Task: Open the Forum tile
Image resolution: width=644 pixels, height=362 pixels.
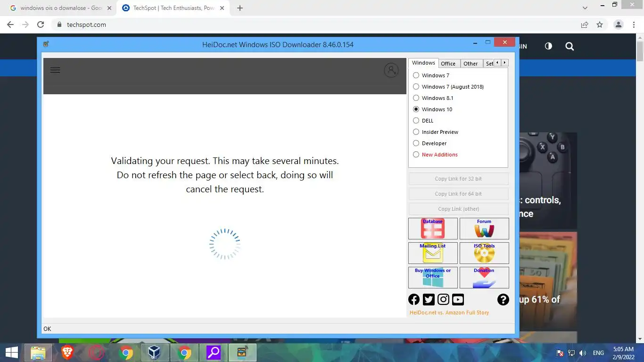Action: click(484, 228)
